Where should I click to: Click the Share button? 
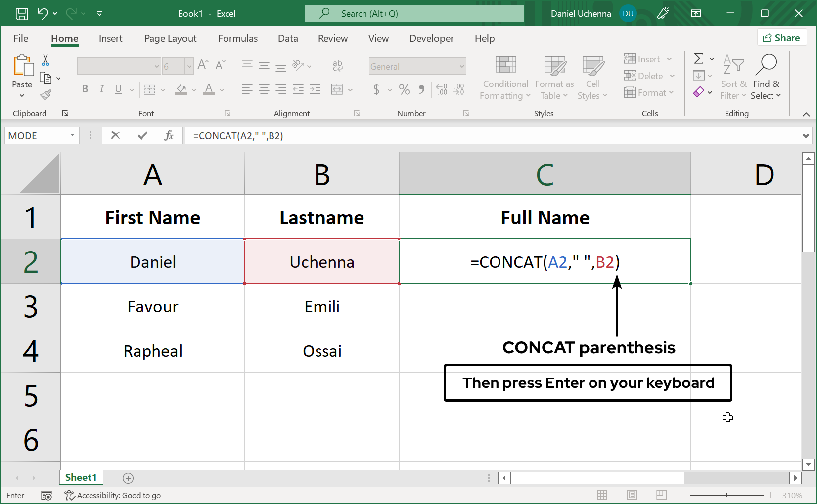[782, 37]
